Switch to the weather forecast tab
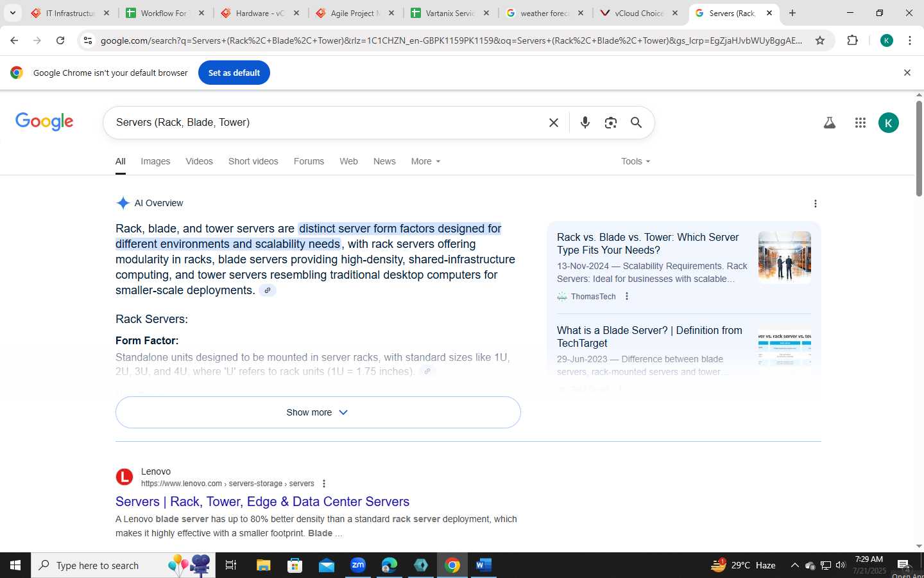The height and width of the screenshot is (578, 924). click(544, 13)
